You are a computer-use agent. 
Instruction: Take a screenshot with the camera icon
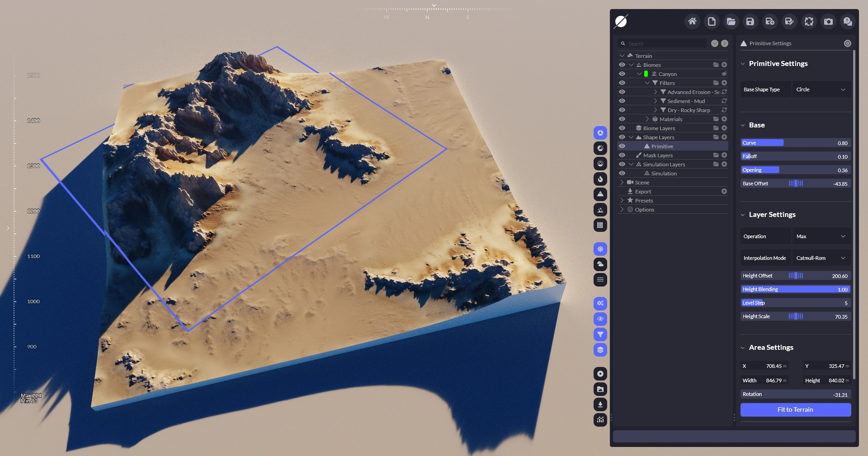pos(828,21)
